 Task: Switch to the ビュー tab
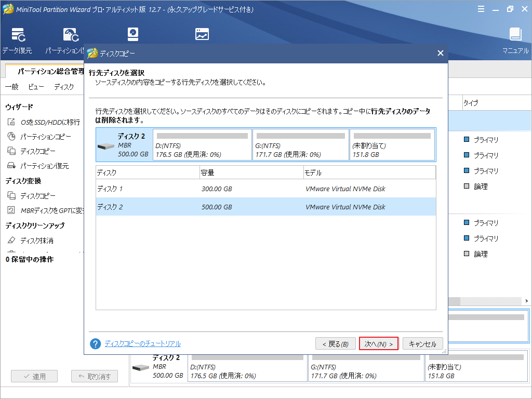point(35,87)
